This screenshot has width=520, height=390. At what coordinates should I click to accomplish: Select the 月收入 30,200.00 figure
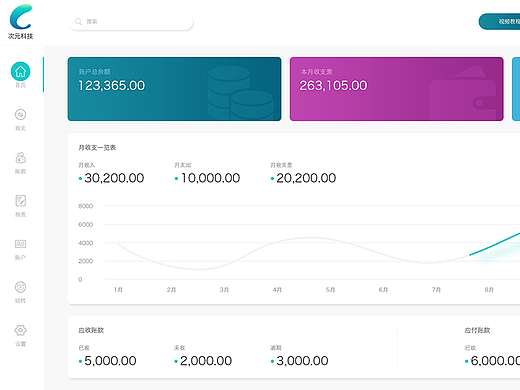(x=114, y=178)
